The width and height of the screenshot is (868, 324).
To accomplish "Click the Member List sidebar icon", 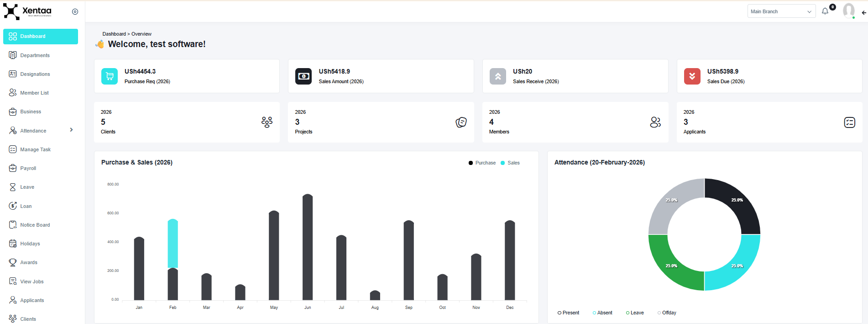I will (13, 93).
